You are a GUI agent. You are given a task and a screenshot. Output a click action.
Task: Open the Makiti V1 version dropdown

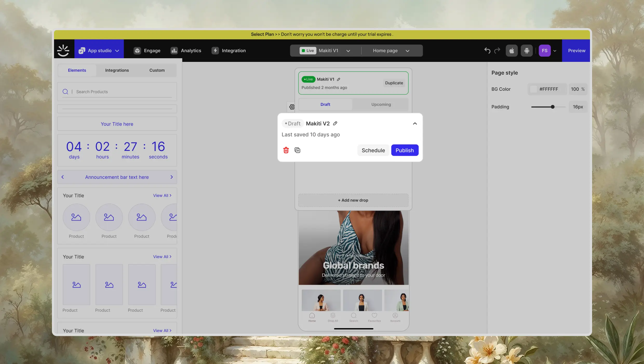coord(348,51)
